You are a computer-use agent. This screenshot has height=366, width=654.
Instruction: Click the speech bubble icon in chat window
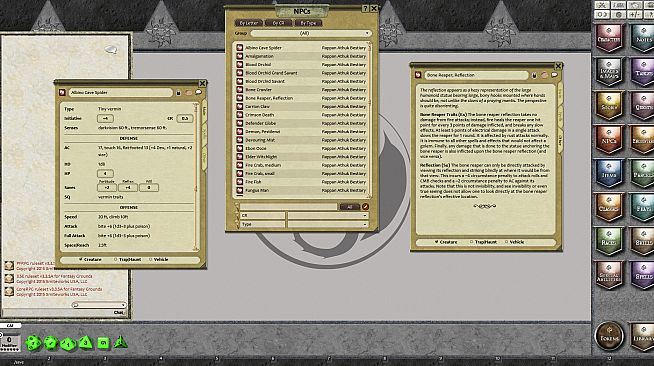pos(111,50)
